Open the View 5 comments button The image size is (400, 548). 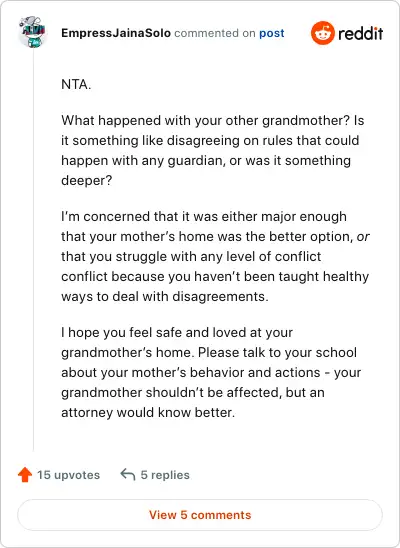200,515
